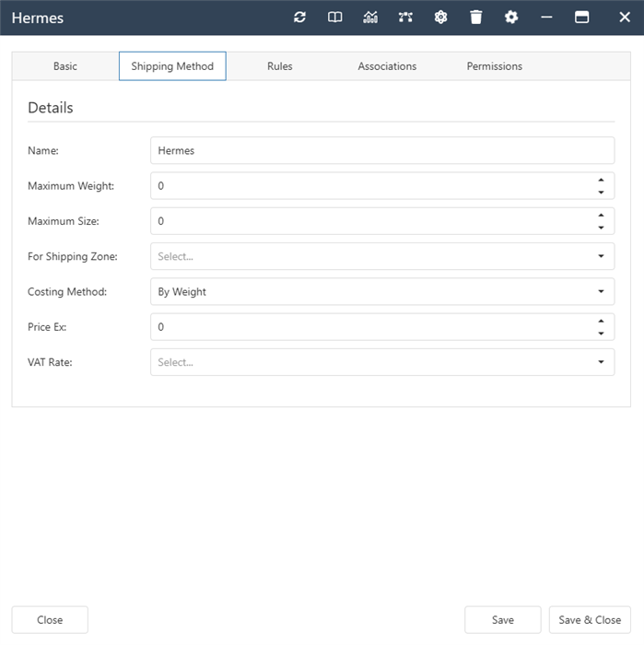Click the Save button
644x645 pixels.
pos(503,620)
